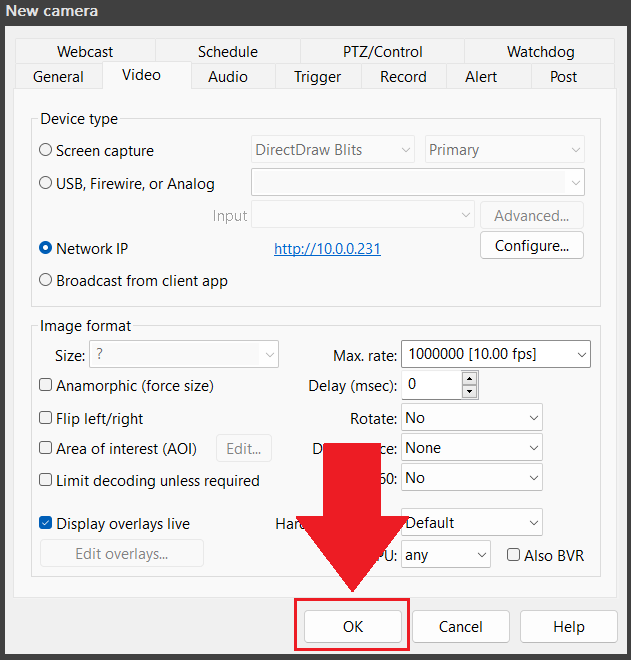Increase the Delay value with up arrow
The image size is (631, 660).
coord(469,378)
